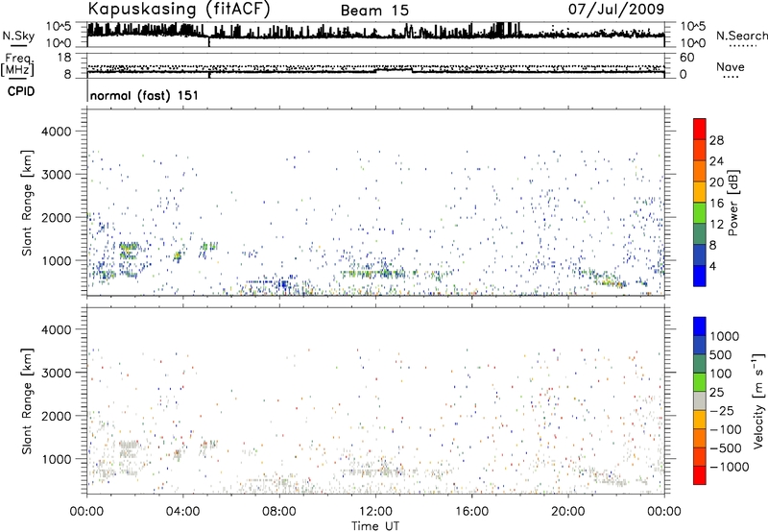Click the 'Beam 15' label
The height and width of the screenshot is (532, 768).
(x=374, y=11)
